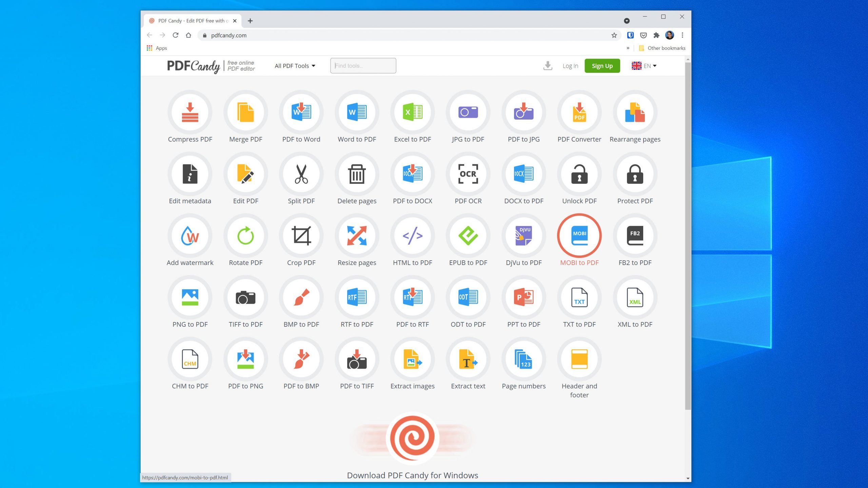Screen dimensions: 868x488
Task: Click the Find tools search input field
Action: tap(363, 65)
